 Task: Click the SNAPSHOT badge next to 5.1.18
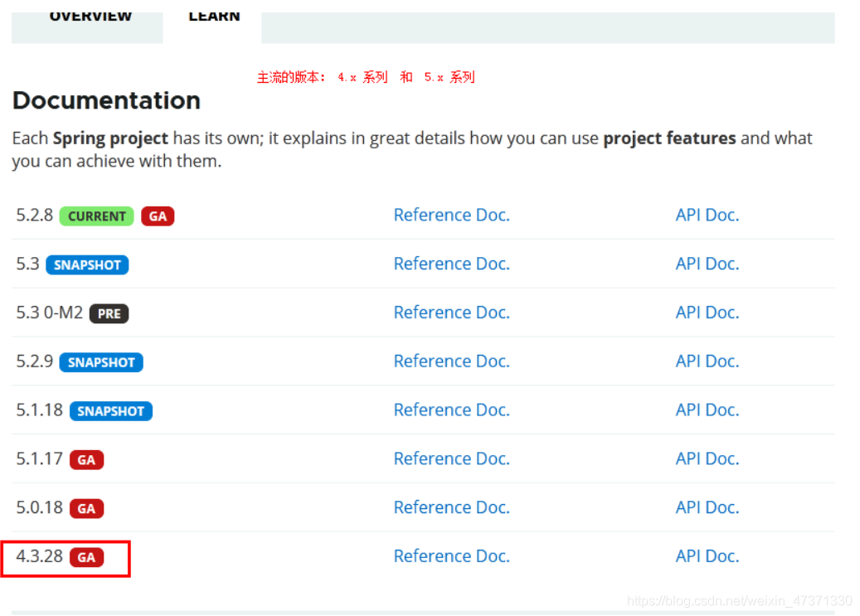[111, 411]
